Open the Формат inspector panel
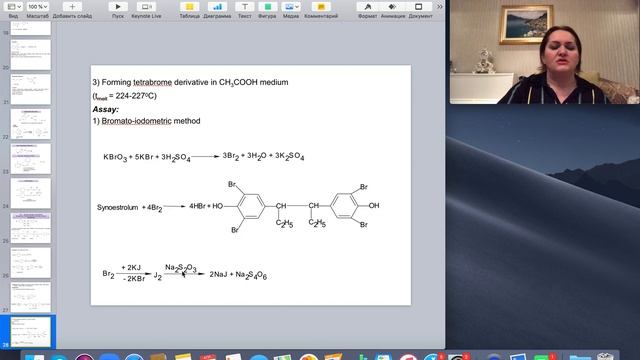Viewport: 640px width, 360px height. coord(367,7)
